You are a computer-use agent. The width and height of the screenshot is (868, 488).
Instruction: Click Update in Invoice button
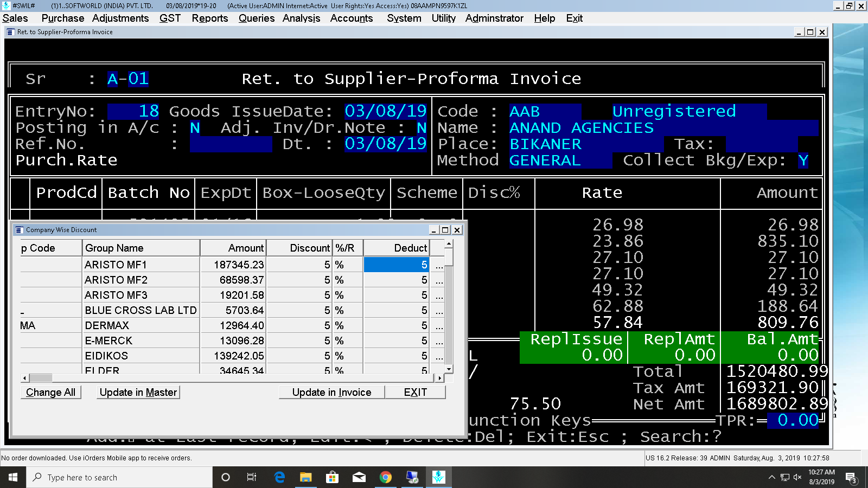pyautogui.click(x=332, y=392)
